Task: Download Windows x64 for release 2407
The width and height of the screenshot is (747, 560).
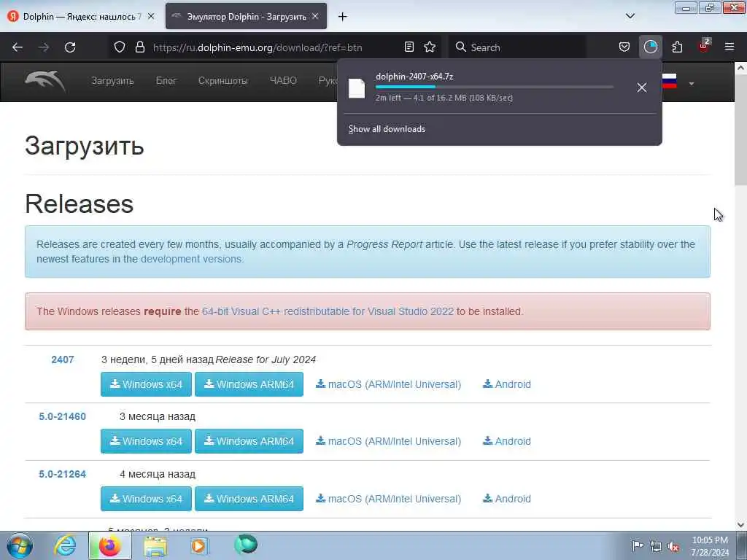Action: point(146,384)
